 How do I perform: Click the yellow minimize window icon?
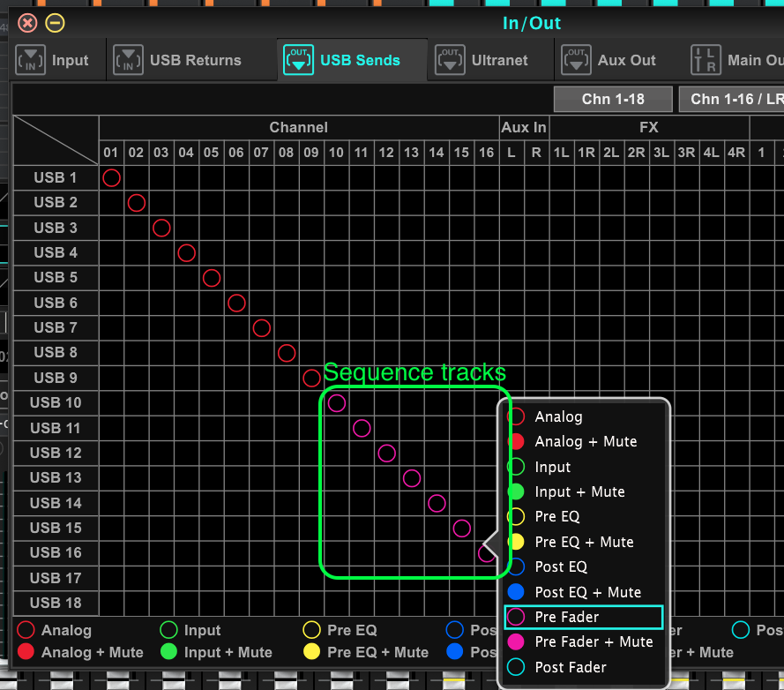point(55,23)
